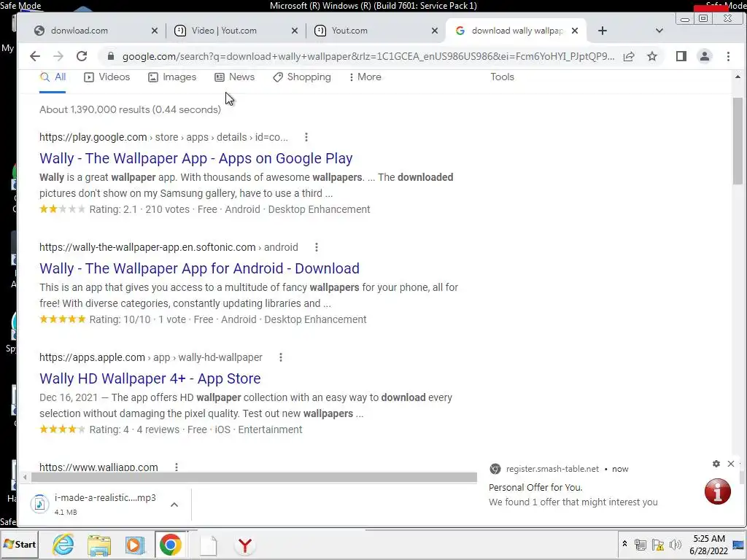Screen dimensions: 747x560
Task: Open options for play.google.com result
Action: (306, 137)
